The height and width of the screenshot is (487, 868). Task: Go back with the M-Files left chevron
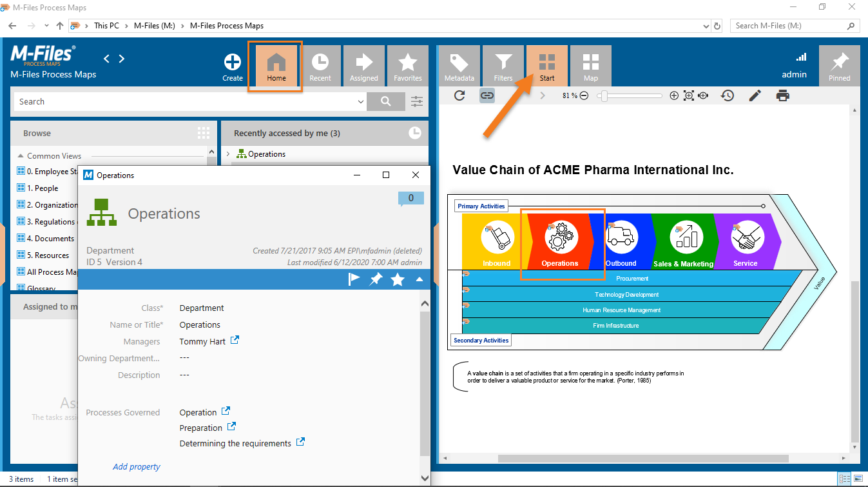pyautogui.click(x=107, y=59)
